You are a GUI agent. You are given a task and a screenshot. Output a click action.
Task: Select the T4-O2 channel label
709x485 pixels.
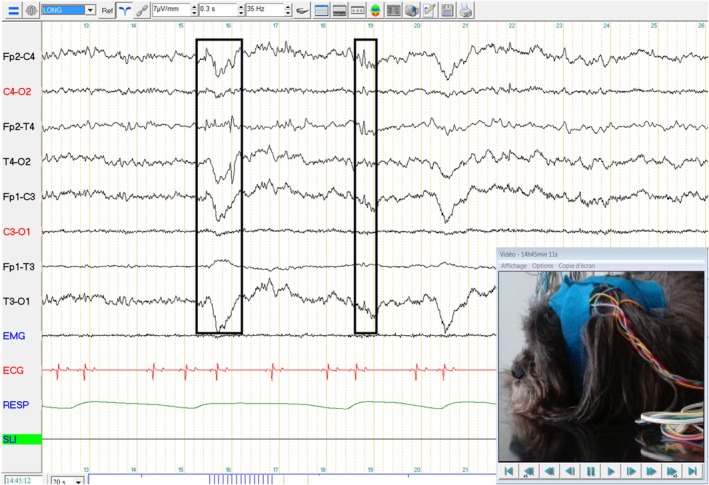pos(17,161)
